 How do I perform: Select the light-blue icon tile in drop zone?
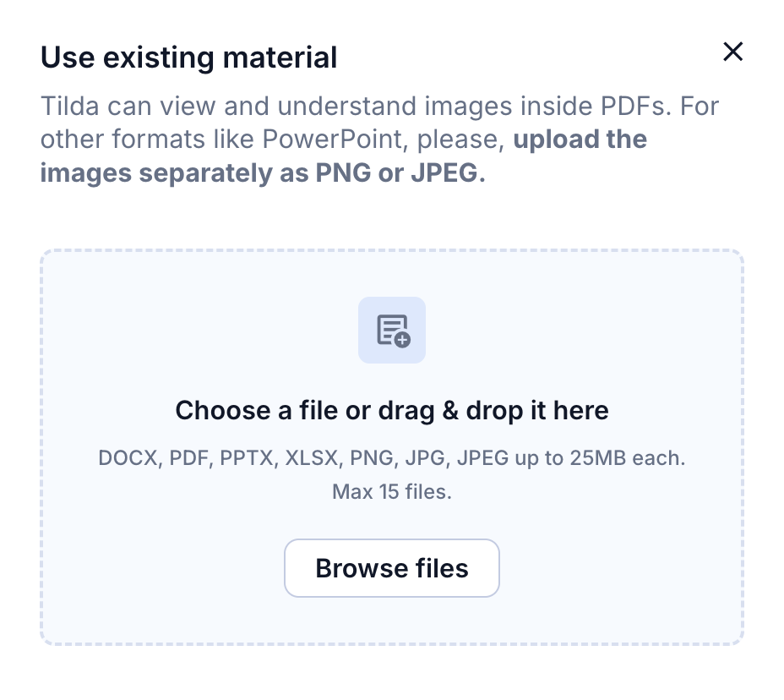(392, 331)
